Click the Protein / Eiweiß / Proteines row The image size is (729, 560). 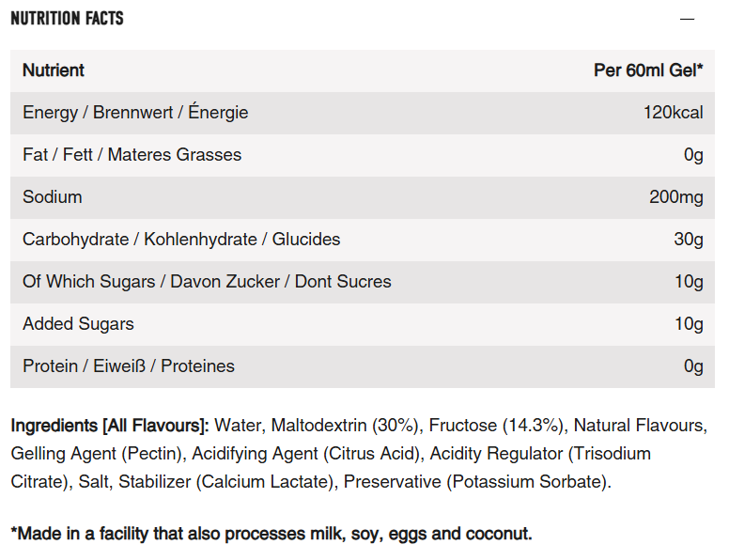point(363,366)
